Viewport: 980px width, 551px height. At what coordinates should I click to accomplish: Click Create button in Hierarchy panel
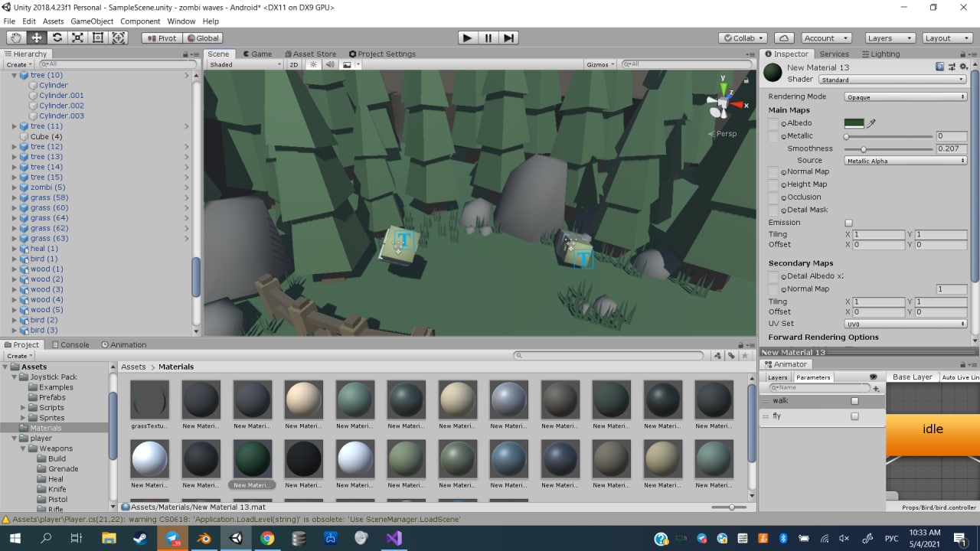[20, 64]
